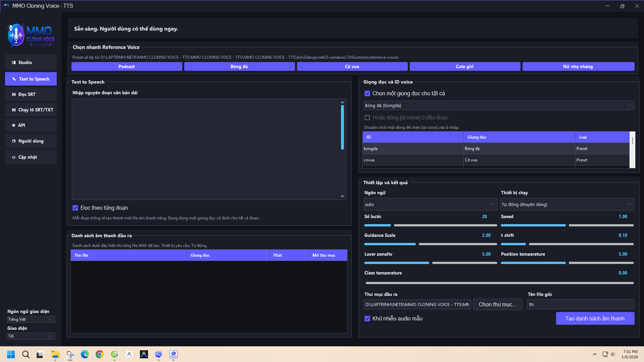The height and width of the screenshot is (362, 644).
Task: Select the covua row in voice table
Action: pos(496,160)
